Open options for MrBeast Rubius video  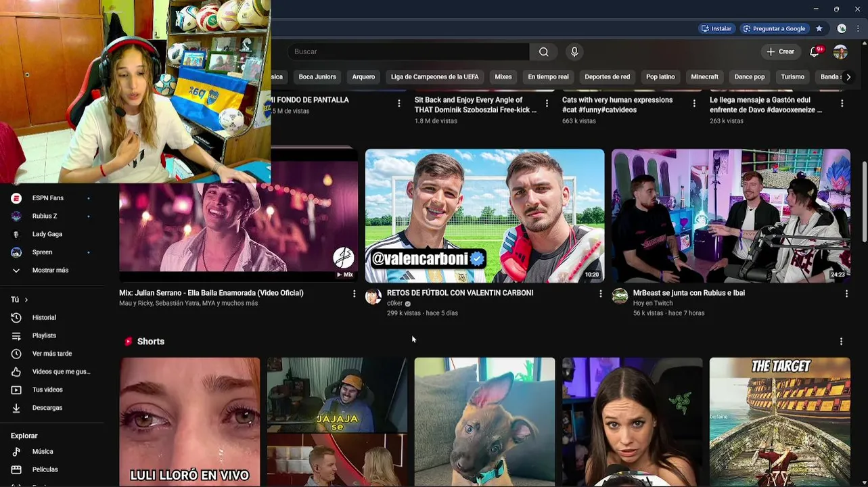(x=846, y=294)
